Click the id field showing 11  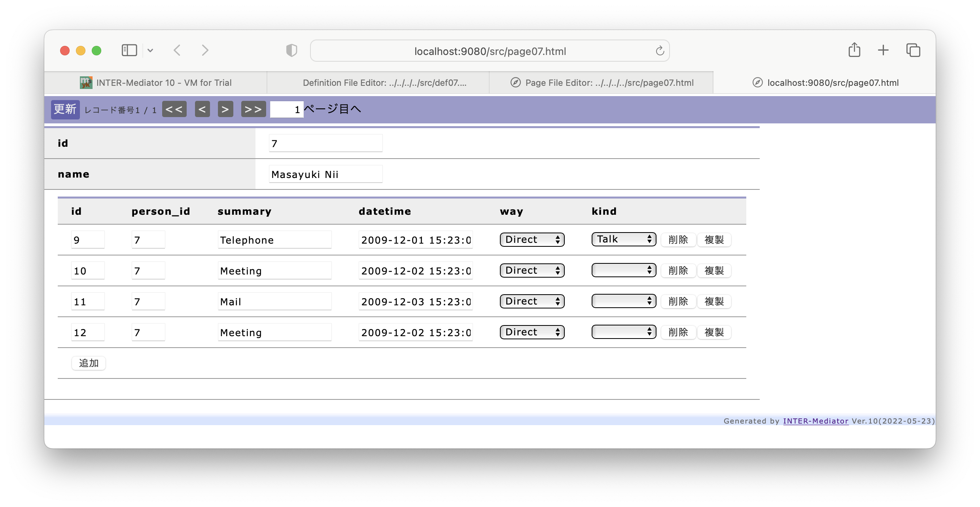[88, 301]
